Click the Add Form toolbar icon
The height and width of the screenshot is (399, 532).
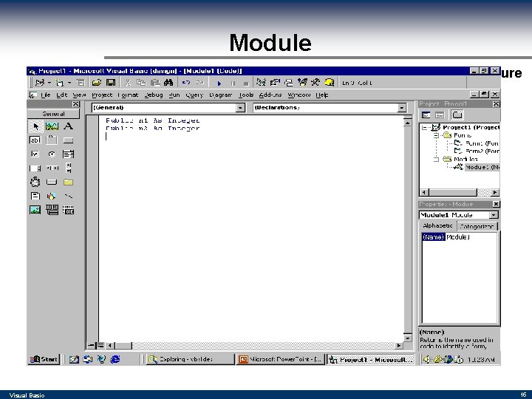pos(60,83)
